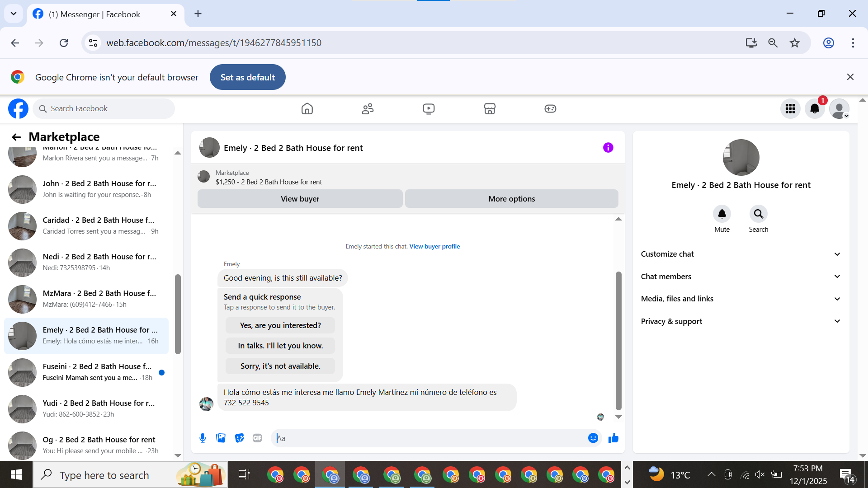Open the Gaming controller icon
The width and height of the screenshot is (868, 488).
(550, 108)
